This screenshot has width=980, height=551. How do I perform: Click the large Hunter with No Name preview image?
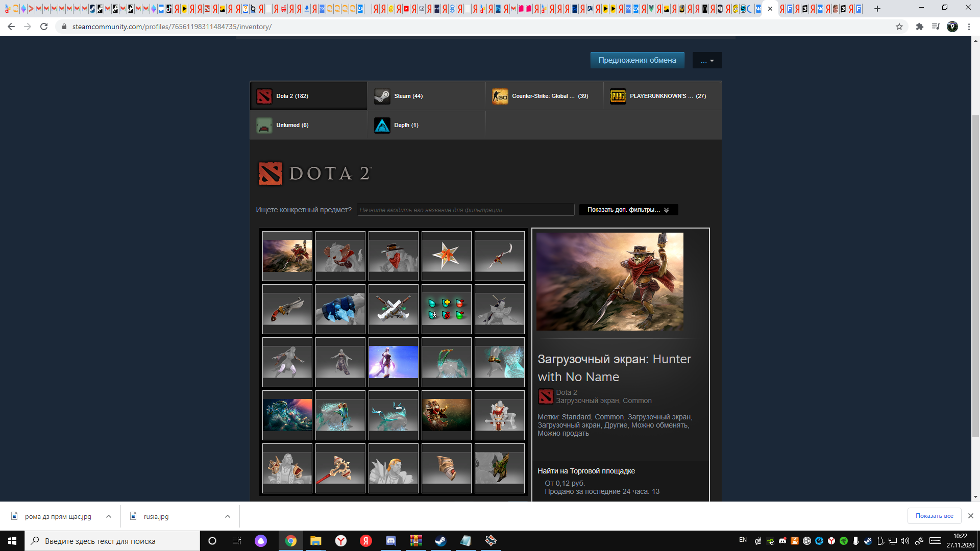(x=609, y=282)
